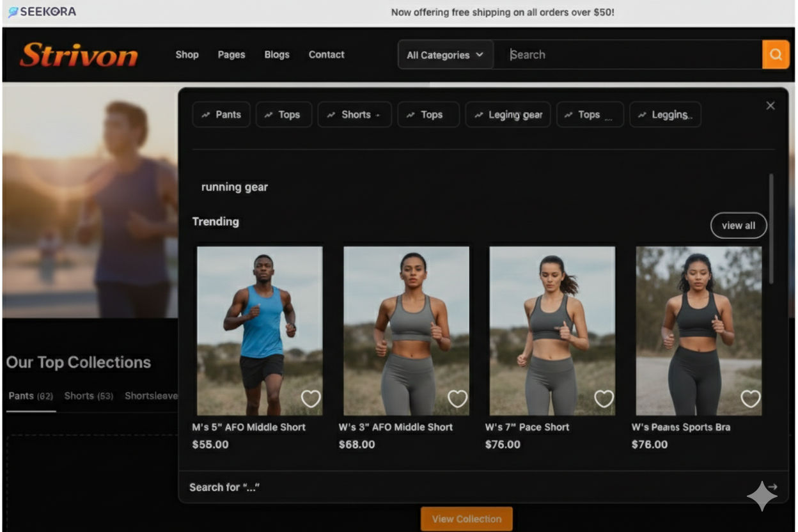This screenshot has height=532, width=798.
Task: Click the orange search magnifier button
Action: click(775, 55)
